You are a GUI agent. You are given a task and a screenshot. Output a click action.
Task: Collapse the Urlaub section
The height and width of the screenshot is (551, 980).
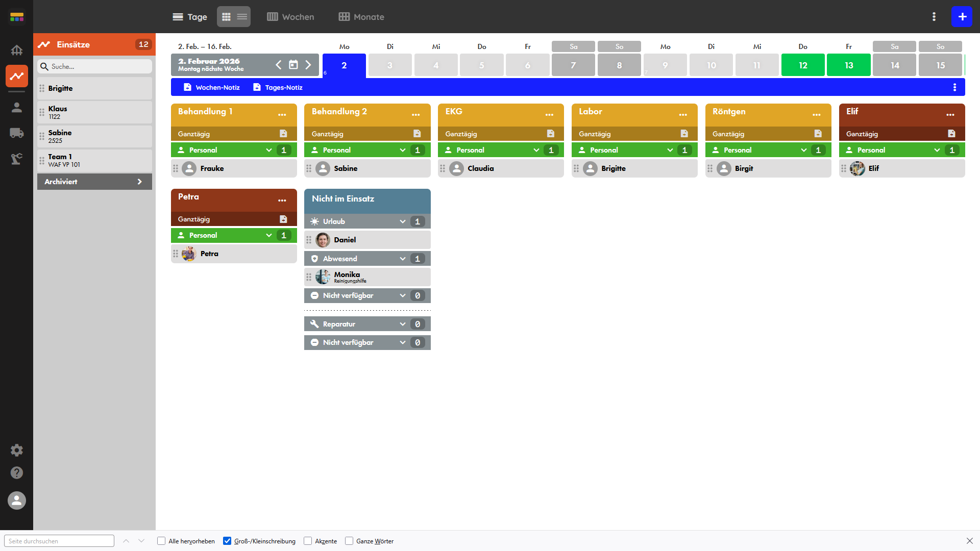403,221
